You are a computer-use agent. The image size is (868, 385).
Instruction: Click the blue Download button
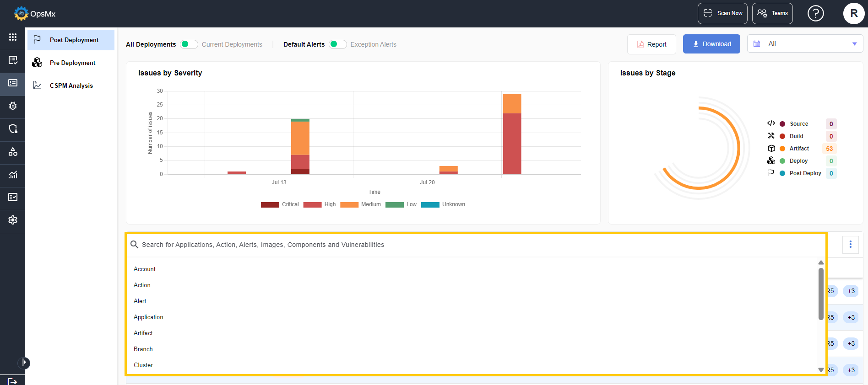(x=711, y=44)
